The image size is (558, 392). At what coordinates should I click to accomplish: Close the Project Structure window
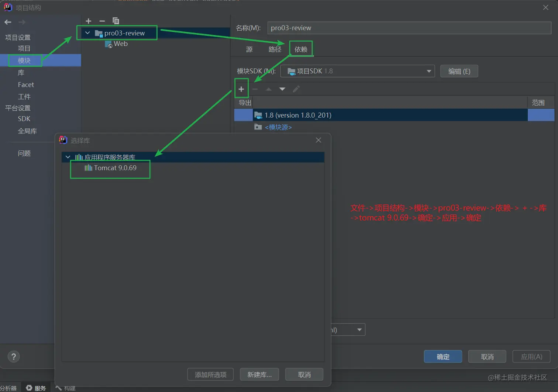(545, 7)
